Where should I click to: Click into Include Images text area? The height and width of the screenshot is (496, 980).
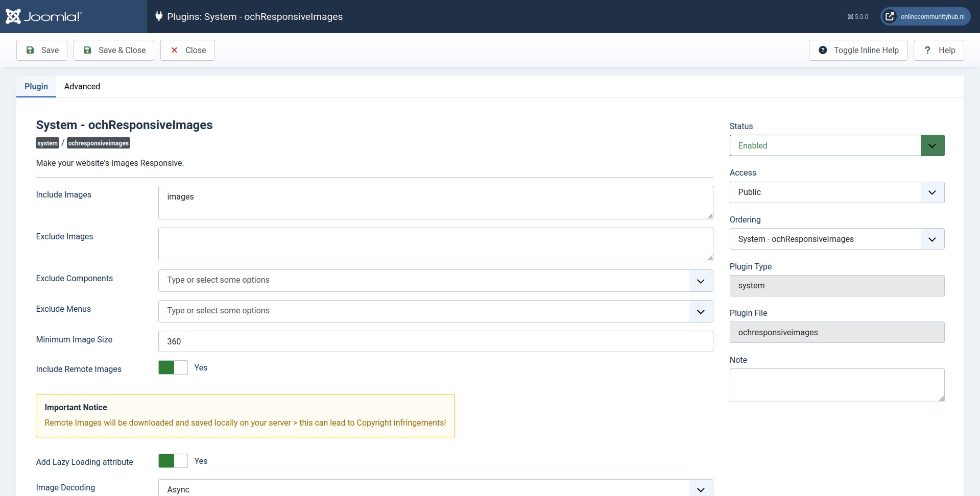pos(436,203)
